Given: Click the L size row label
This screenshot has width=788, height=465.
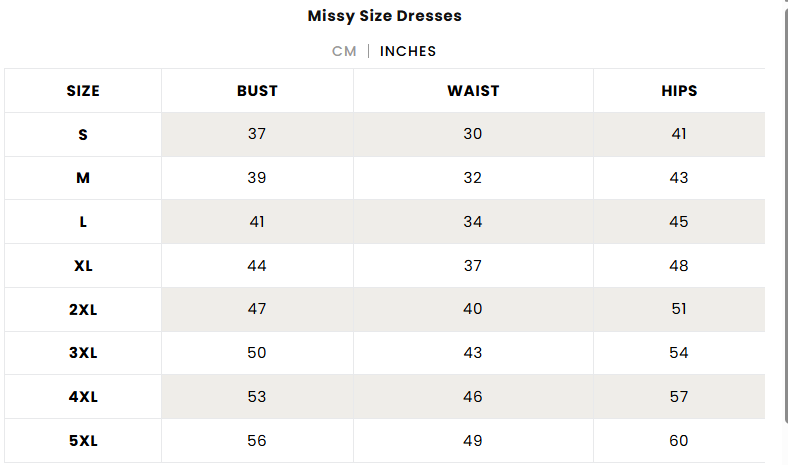Looking at the screenshot, I should tap(83, 222).
